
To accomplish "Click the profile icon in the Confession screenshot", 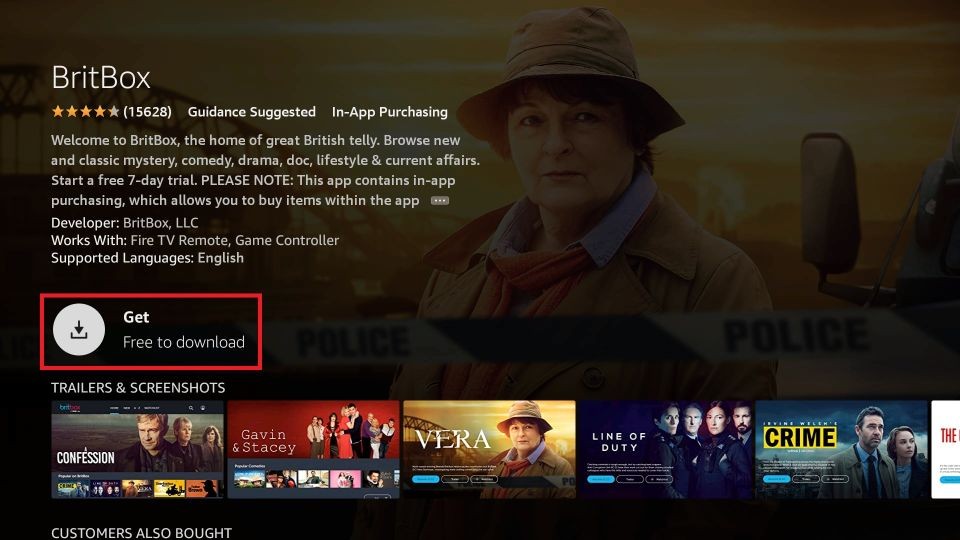I will [x=203, y=408].
